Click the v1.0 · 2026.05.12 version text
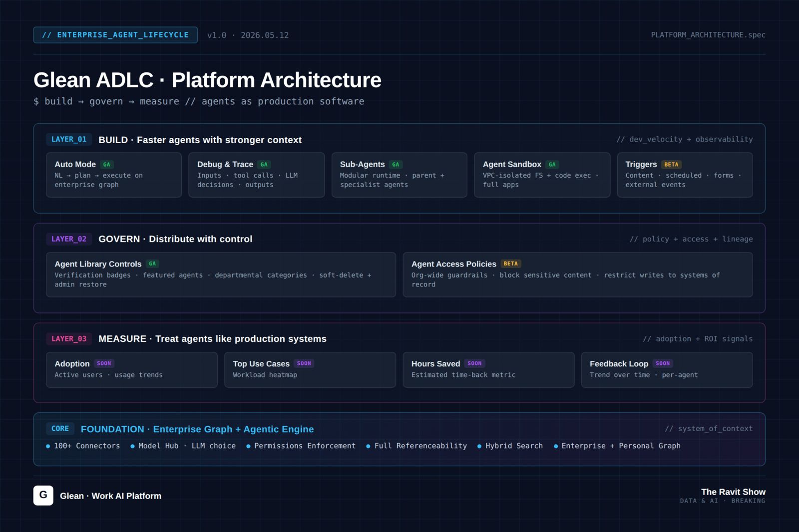 point(248,35)
